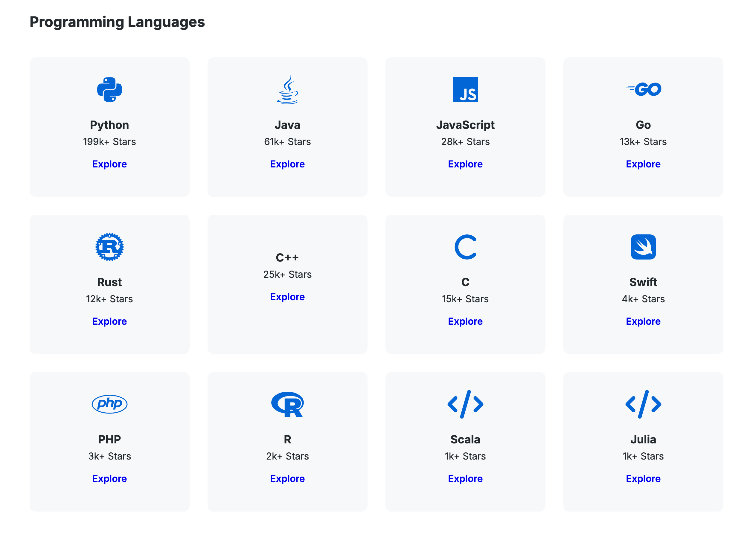Click Explore link in Rust card
Viewport: 756px width, 534px height.
pos(109,321)
